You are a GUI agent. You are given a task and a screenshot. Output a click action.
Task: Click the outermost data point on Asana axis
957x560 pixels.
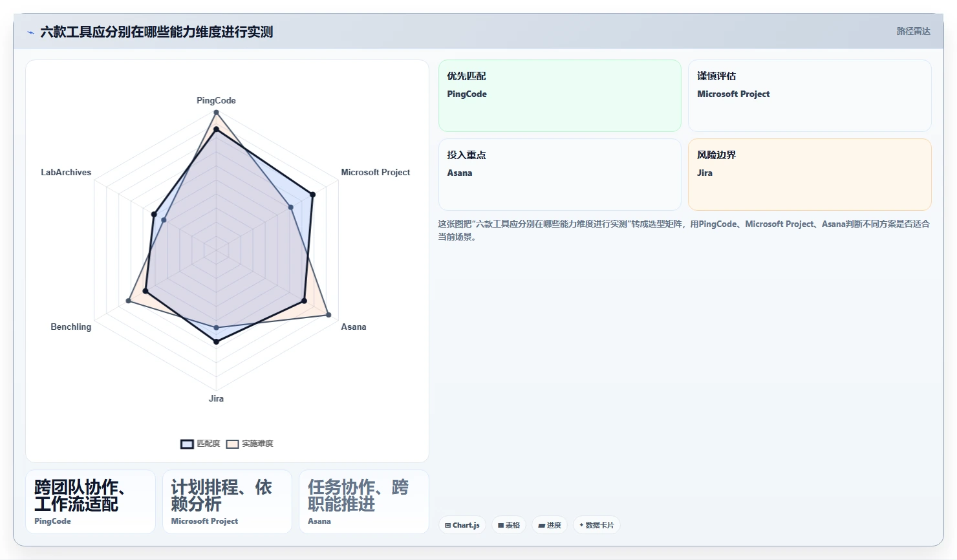[328, 315]
